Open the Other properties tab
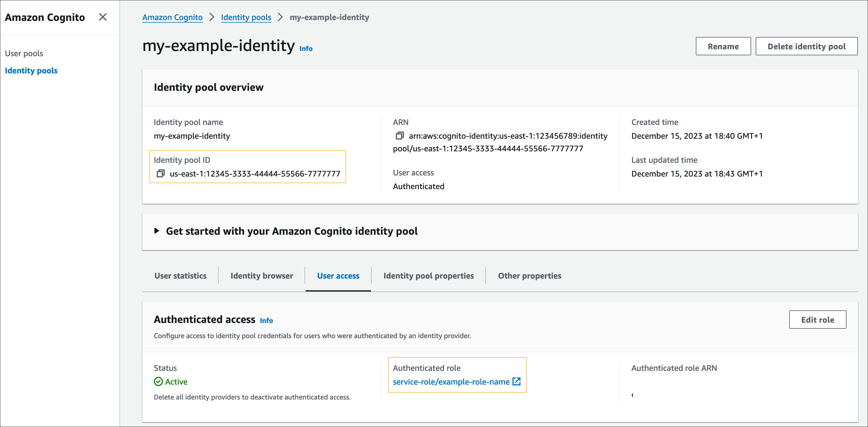The height and width of the screenshot is (427, 868). tap(529, 276)
